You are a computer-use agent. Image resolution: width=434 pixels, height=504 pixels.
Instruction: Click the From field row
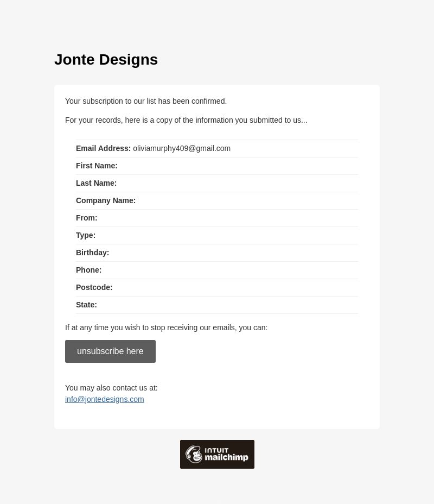(x=217, y=218)
